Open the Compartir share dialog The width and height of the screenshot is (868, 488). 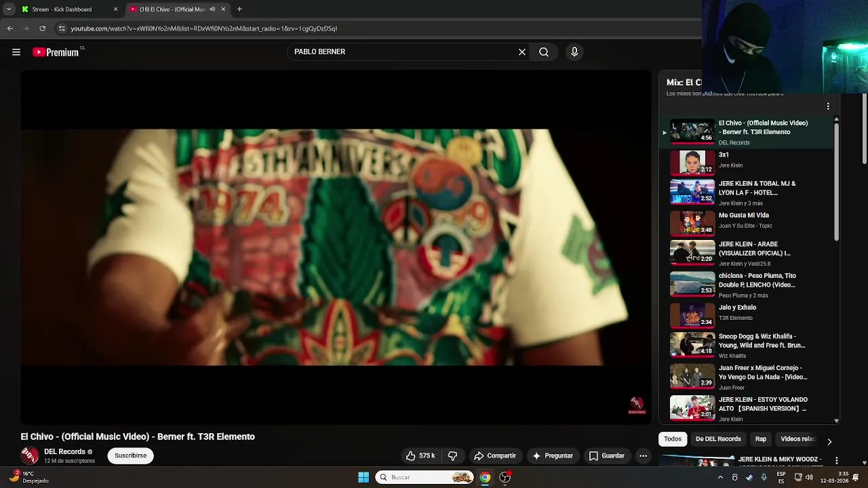click(x=495, y=456)
